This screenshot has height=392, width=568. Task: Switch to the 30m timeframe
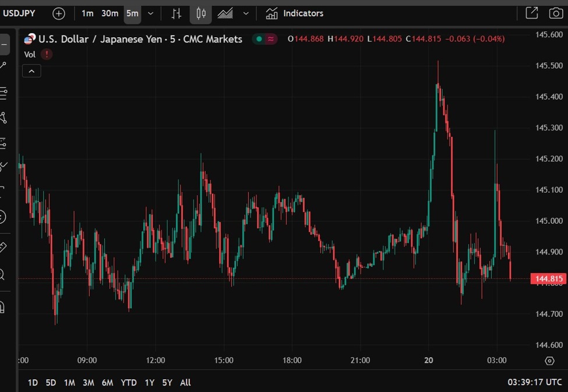[x=110, y=13]
